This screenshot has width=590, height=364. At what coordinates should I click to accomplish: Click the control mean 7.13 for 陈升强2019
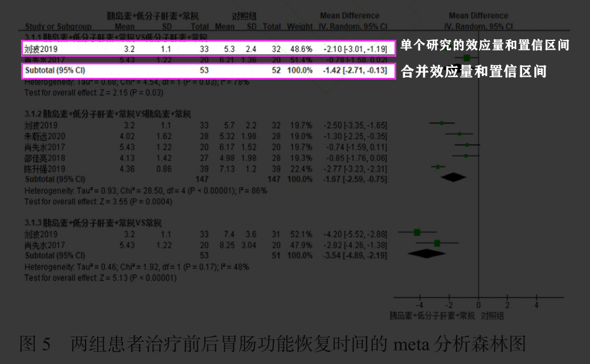tap(227, 169)
